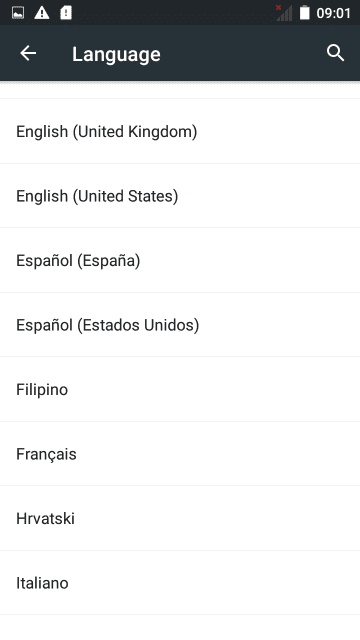Select Filipino language
This screenshot has width=360, height=640.
[x=180, y=389]
